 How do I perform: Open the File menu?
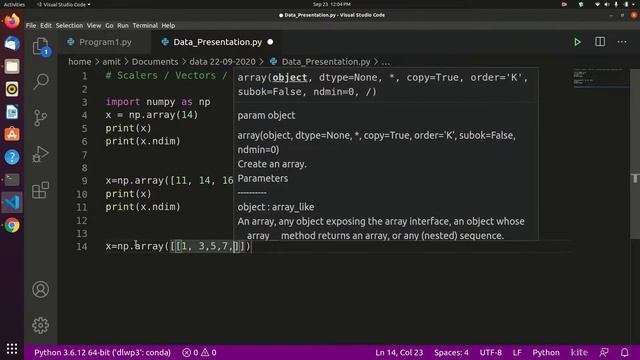click(31, 25)
